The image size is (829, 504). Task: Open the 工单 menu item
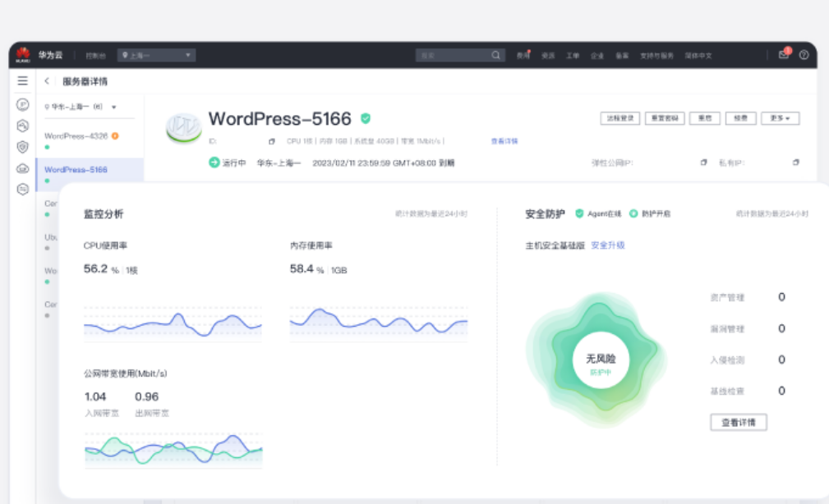pyautogui.click(x=573, y=55)
